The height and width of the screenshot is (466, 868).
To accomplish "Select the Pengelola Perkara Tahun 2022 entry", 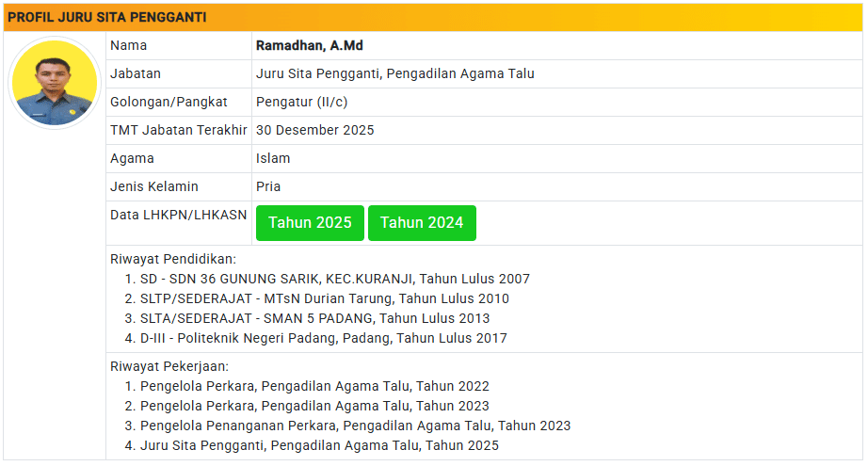I will point(314,386).
